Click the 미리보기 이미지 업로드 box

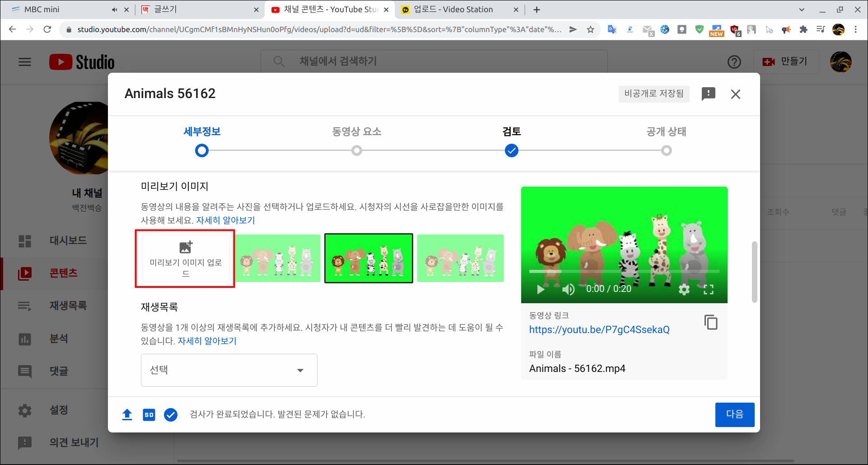(x=185, y=258)
